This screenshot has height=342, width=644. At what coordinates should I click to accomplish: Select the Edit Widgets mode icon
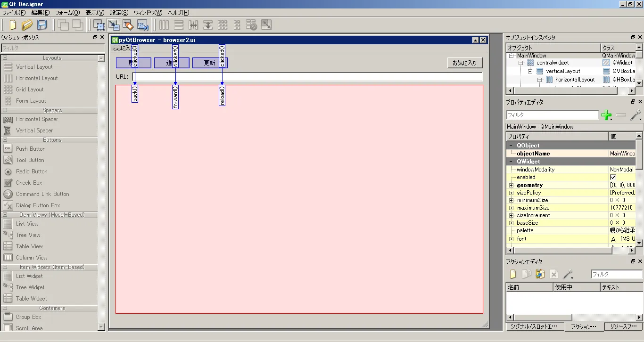[x=99, y=25]
